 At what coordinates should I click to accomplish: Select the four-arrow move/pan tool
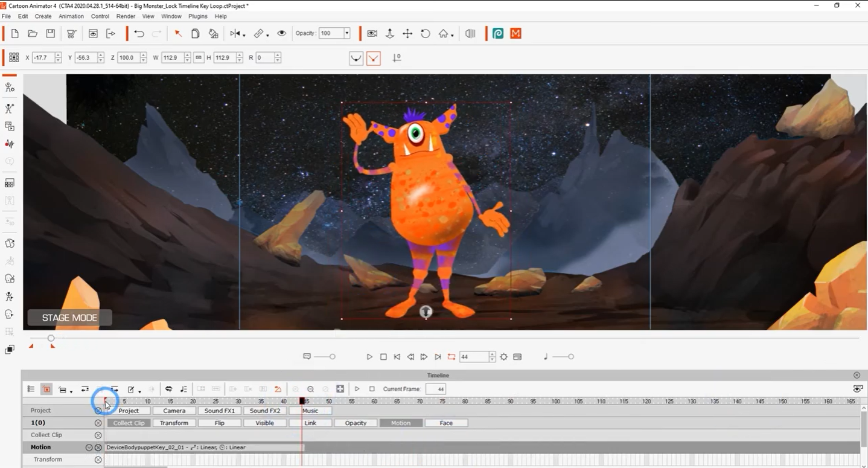[407, 34]
